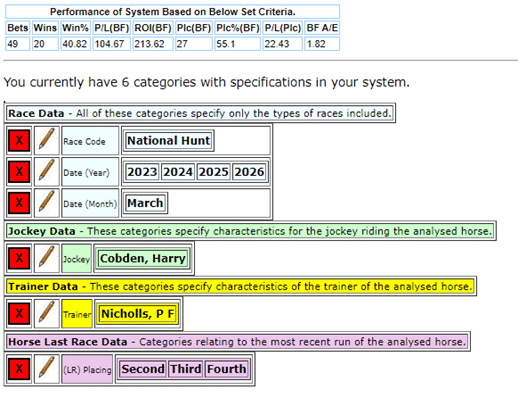Edit Race Code with pencil icon
The image size is (518, 398).
pyautogui.click(x=47, y=140)
